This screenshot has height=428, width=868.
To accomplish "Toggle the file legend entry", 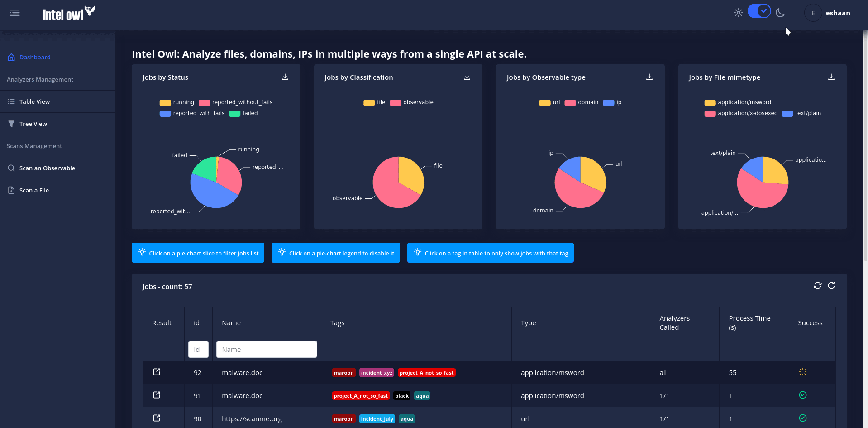I will pyautogui.click(x=374, y=102).
